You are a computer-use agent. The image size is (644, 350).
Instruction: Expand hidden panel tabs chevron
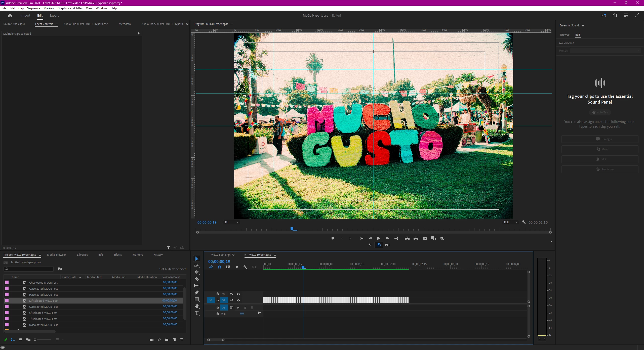(x=187, y=24)
